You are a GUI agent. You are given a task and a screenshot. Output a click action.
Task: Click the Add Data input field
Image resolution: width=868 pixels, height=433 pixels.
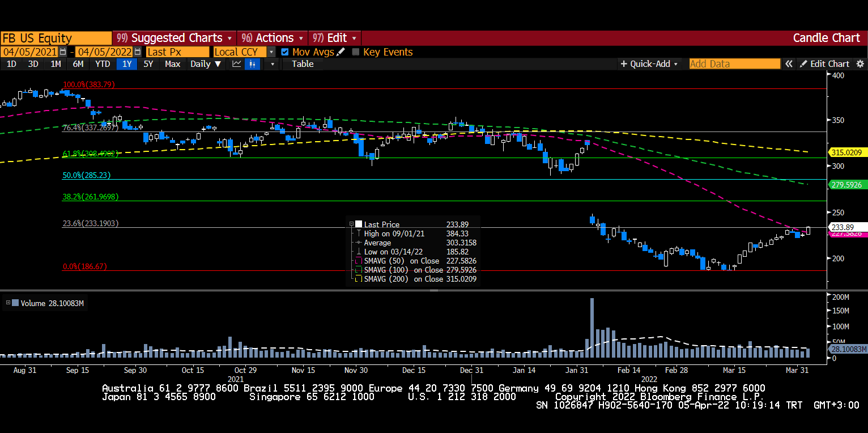tap(734, 64)
